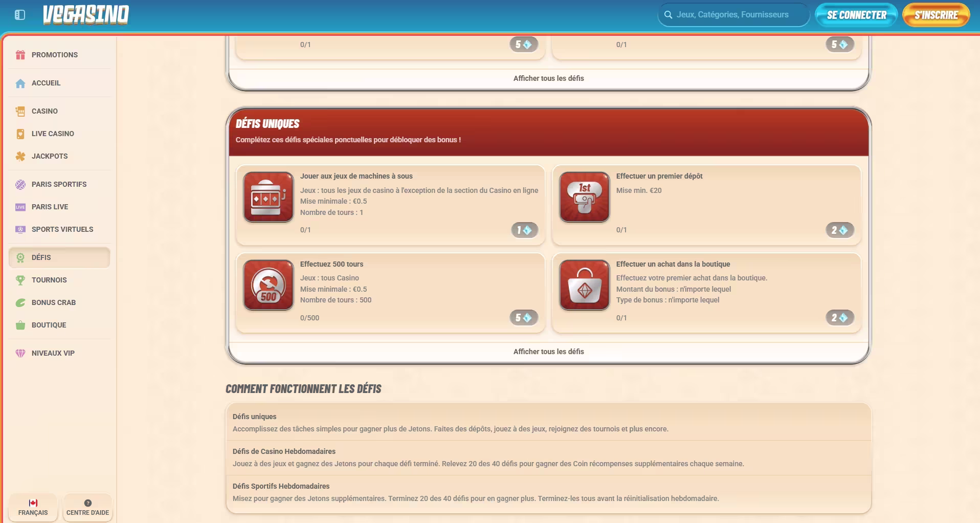
Task: Click the Promotions gift icon
Action: 20,55
